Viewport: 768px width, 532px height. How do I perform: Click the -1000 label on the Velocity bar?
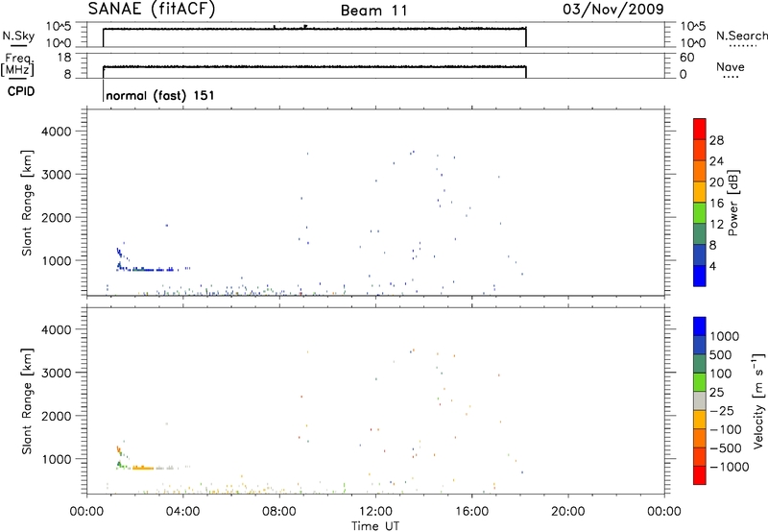[x=730, y=467]
